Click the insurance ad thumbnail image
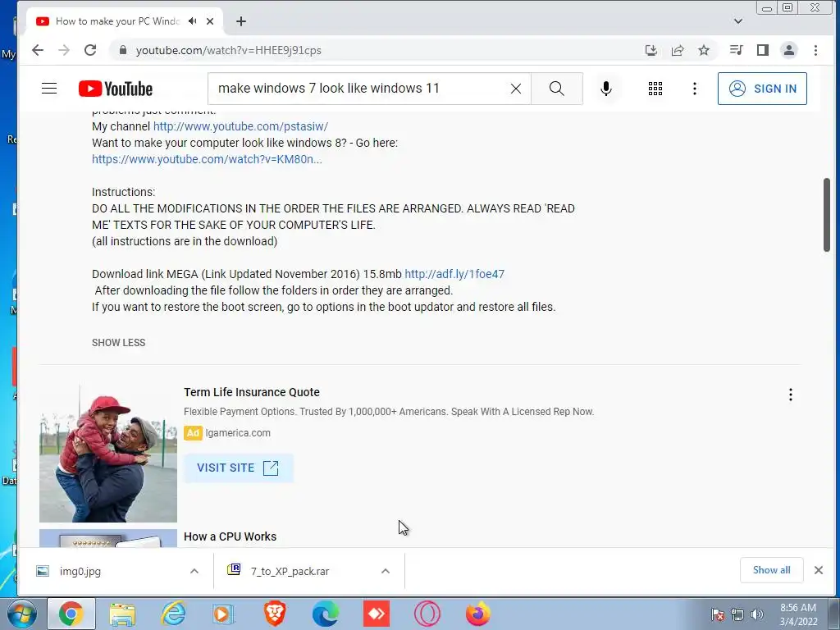The image size is (840, 630). (x=108, y=453)
